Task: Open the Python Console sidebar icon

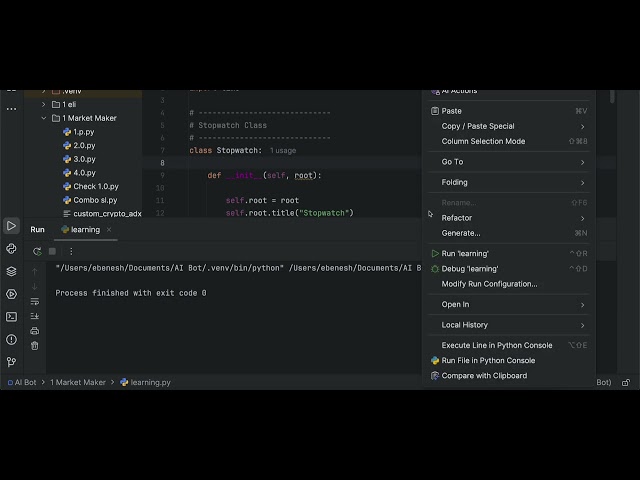Action: tap(11, 249)
